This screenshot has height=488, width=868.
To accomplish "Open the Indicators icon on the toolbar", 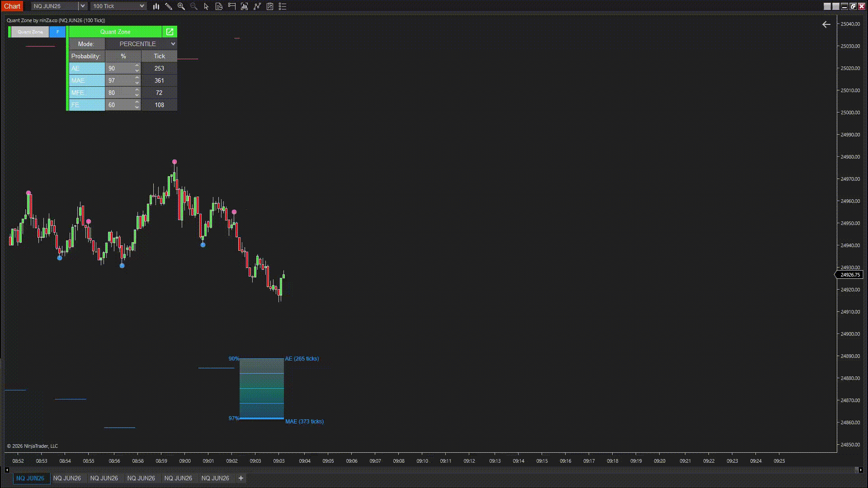I will click(245, 6).
